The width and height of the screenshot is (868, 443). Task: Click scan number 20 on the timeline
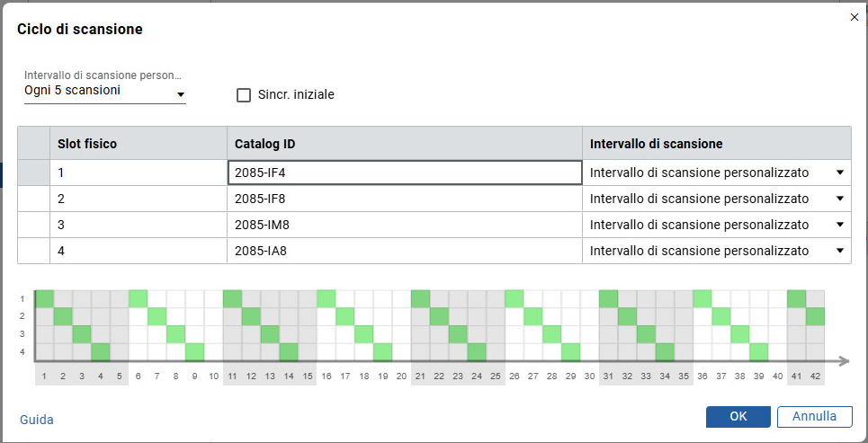pos(401,376)
